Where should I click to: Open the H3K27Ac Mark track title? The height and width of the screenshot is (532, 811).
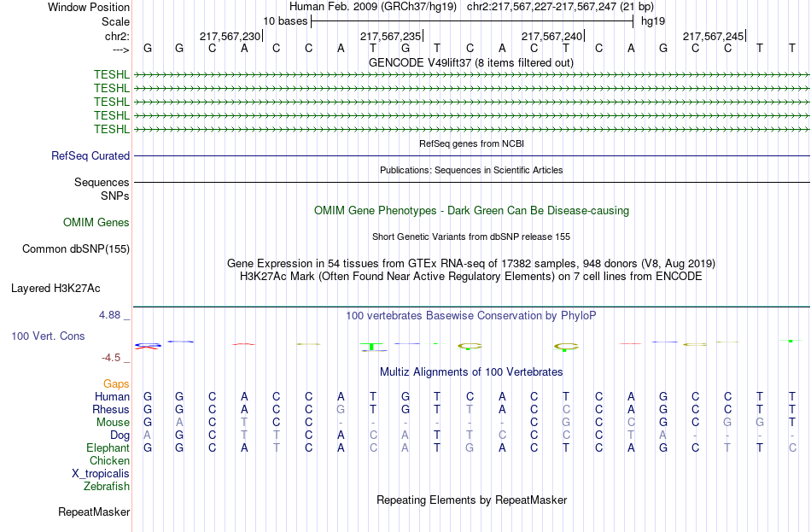(471, 277)
